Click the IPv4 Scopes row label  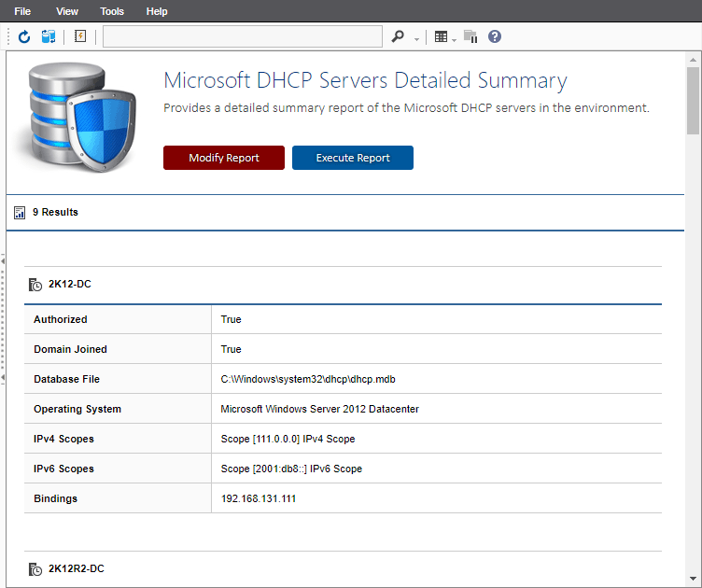(x=63, y=439)
